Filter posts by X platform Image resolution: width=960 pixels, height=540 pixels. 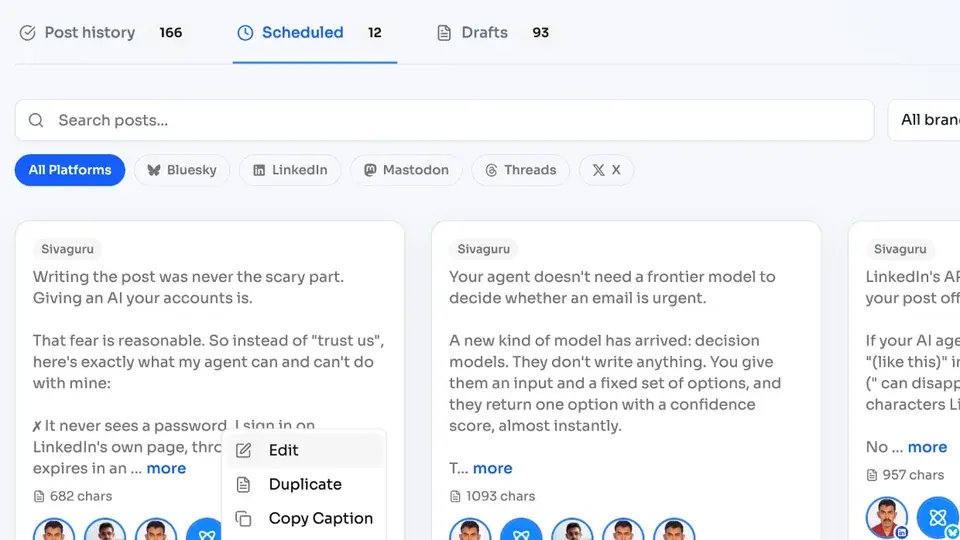point(606,170)
